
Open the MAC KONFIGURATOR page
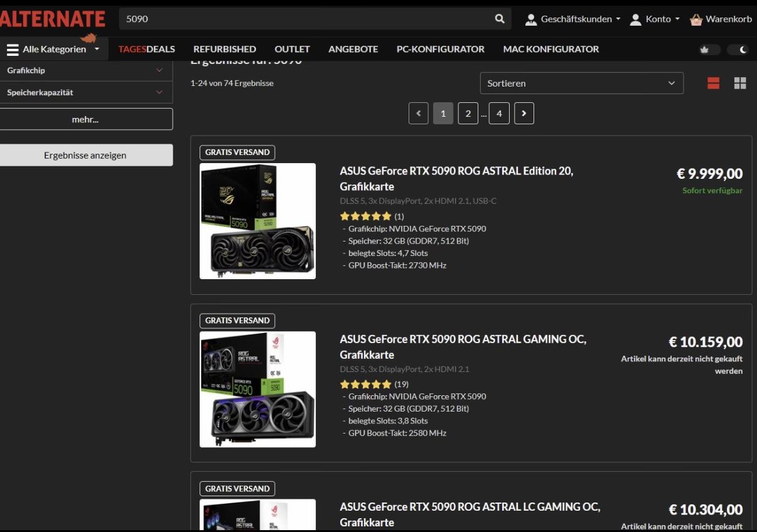(551, 49)
